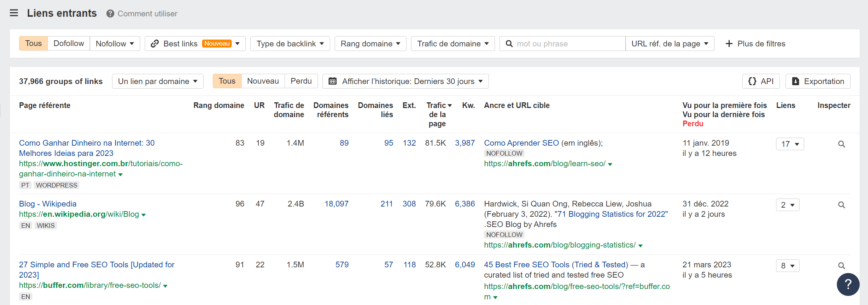Click the plus icon for more filters
Viewport: 868px width, 305px height.
pyautogui.click(x=729, y=44)
